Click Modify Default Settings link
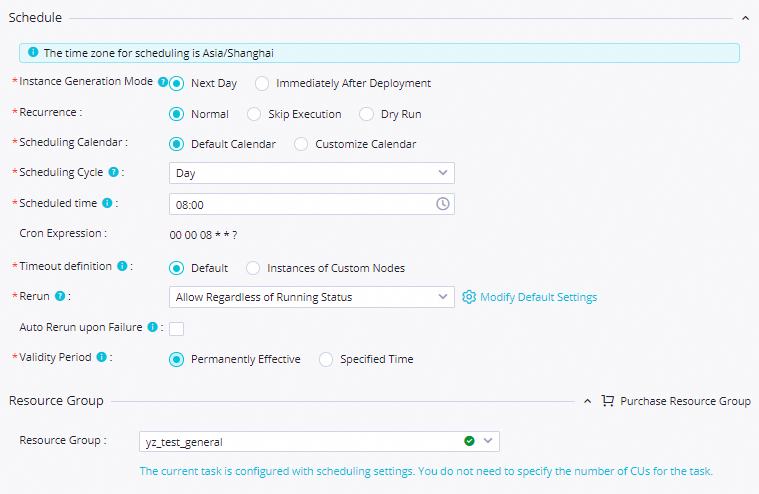Viewport: 759px width, 494px height. 538,297
